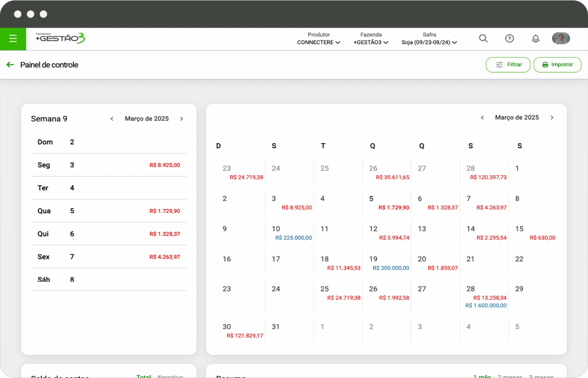Open the notifications bell

point(535,39)
